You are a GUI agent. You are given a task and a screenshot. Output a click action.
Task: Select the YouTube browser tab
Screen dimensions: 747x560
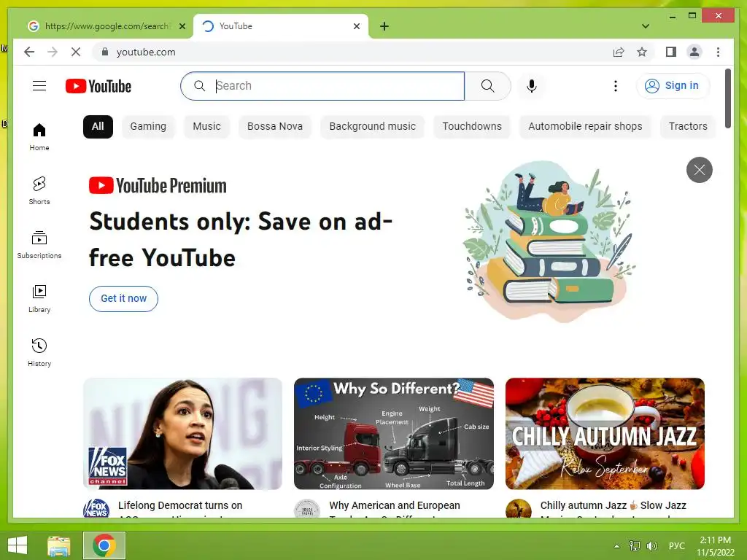(x=281, y=26)
